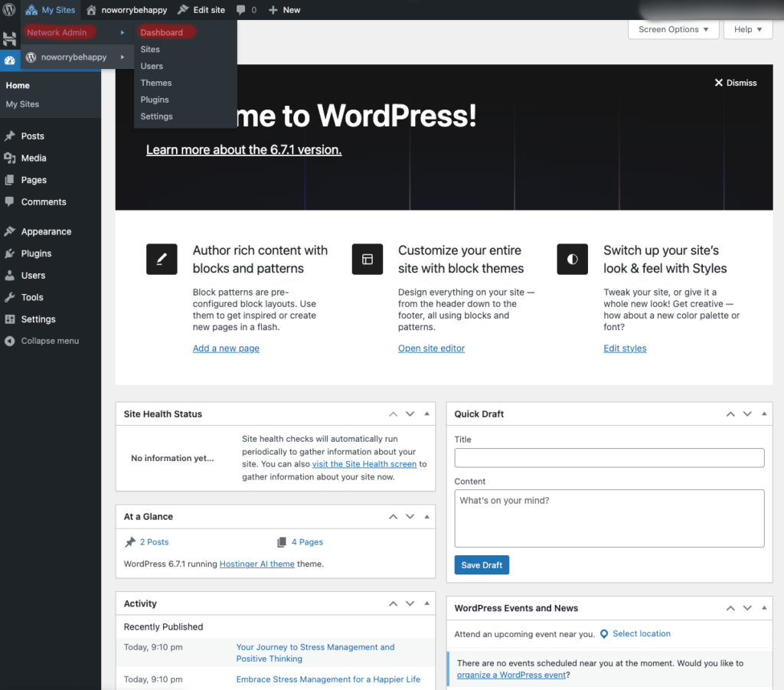The image size is (784, 690).
Task: Move WordPress Events and News panel up
Action: pos(730,608)
